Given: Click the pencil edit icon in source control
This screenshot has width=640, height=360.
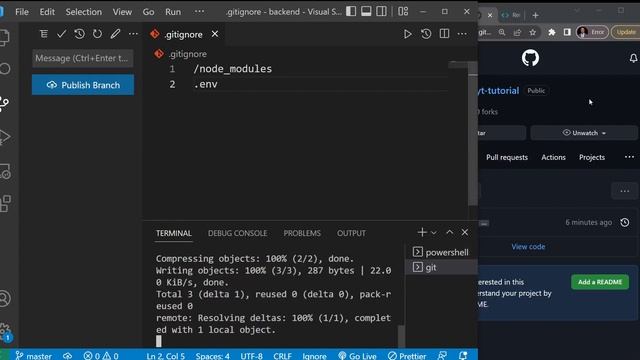Looking at the screenshot, I should coord(115,34).
